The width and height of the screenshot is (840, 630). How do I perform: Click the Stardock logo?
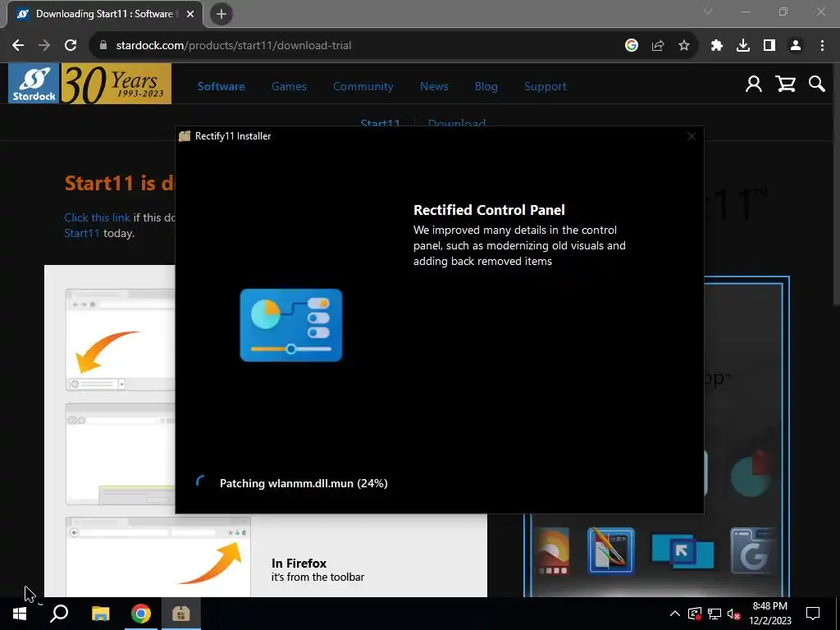[x=34, y=84]
